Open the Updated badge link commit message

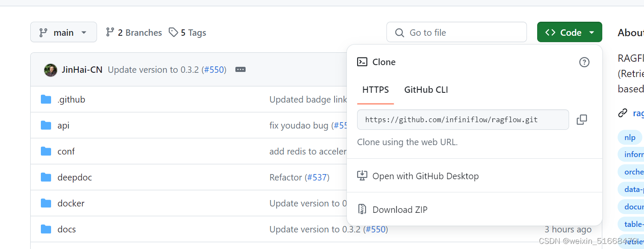click(x=308, y=100)
